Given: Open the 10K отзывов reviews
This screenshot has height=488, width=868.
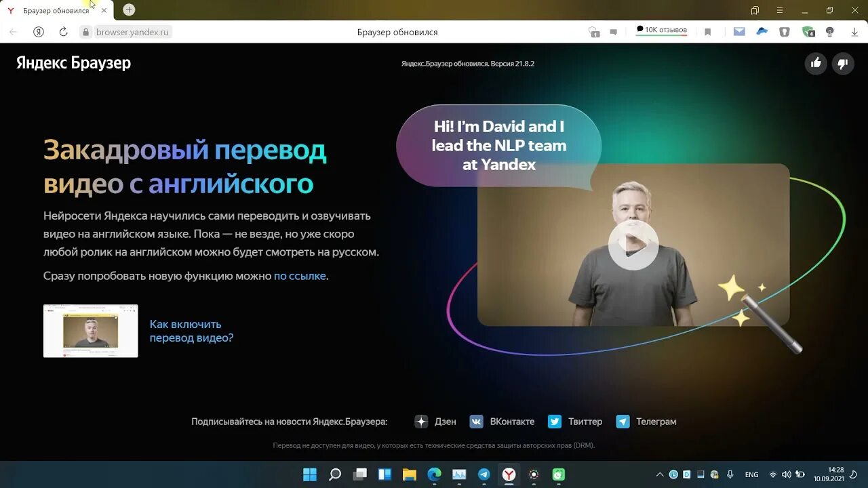Looking at the screenshot, I should point(661,30).
